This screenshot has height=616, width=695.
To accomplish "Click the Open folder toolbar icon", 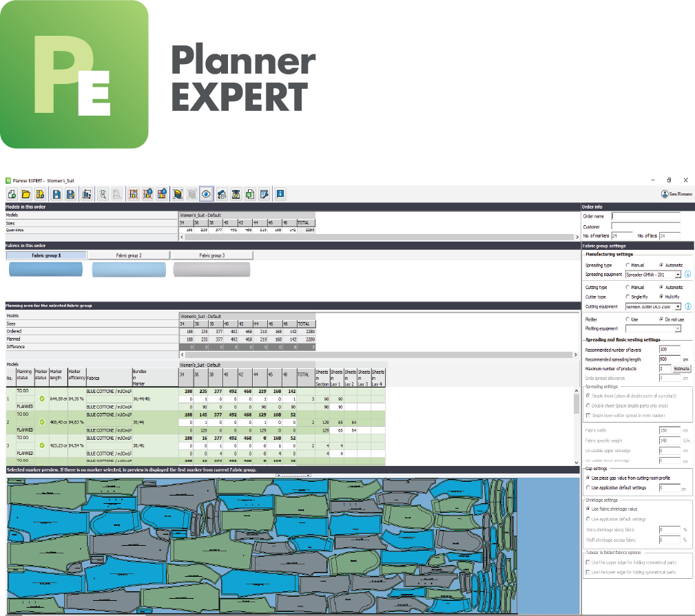I will coord(26,194).
